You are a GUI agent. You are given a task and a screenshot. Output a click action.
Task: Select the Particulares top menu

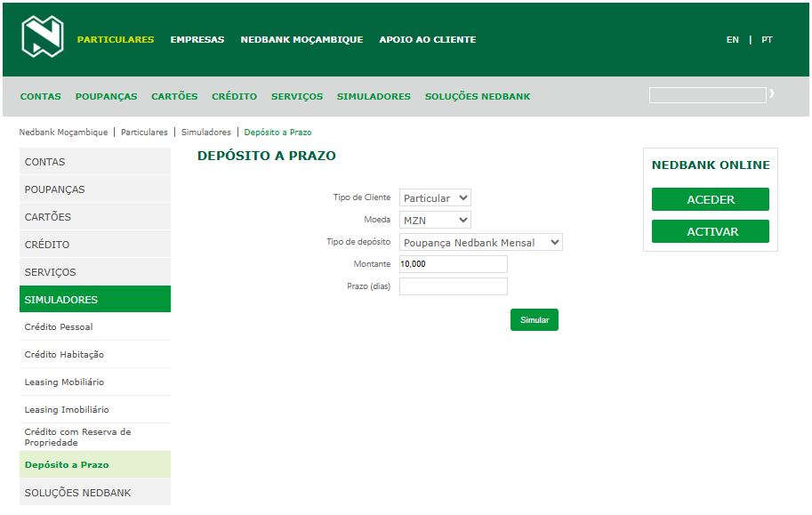point(116,39)
